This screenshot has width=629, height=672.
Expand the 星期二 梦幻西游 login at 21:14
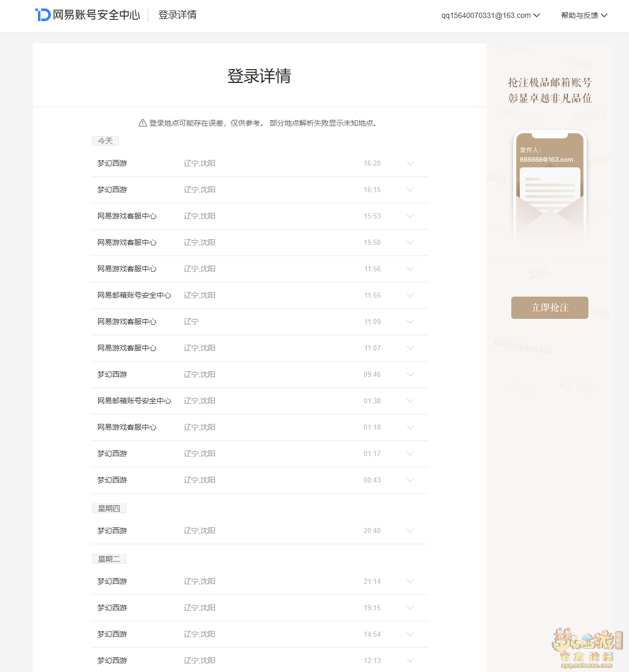coord(410,582)
